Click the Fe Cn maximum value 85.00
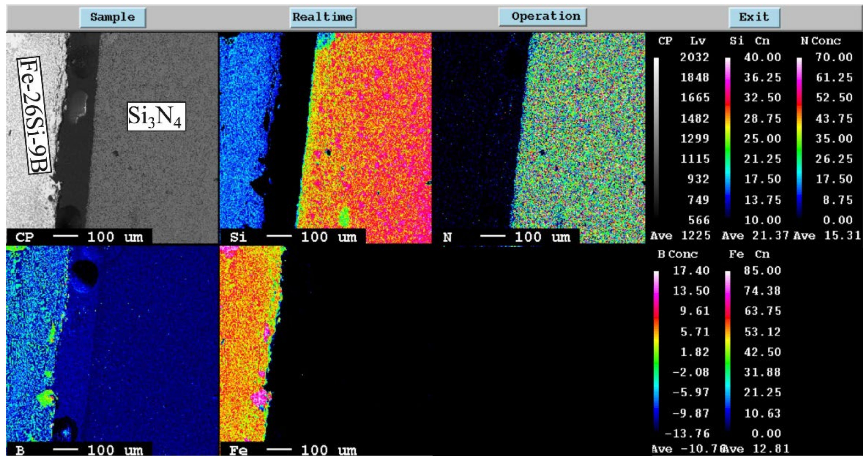Image resolution: width=868 pixels, height=463 pixels. 762,271
